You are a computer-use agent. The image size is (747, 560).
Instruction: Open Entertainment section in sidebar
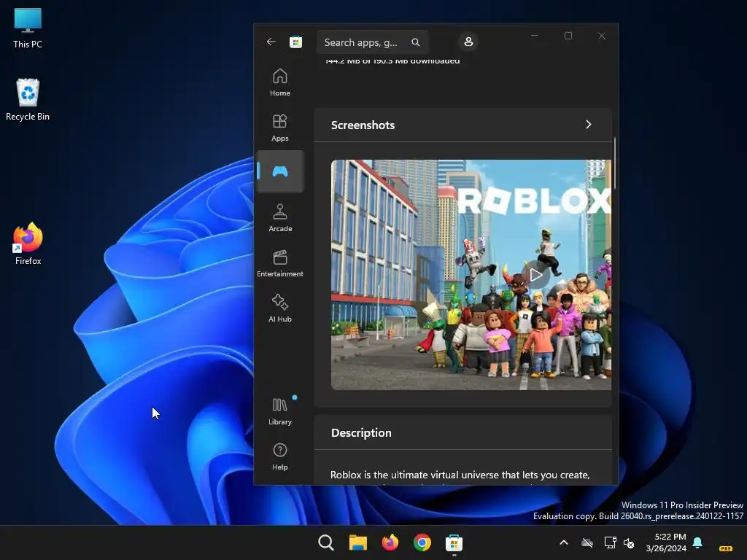point(280,263)
